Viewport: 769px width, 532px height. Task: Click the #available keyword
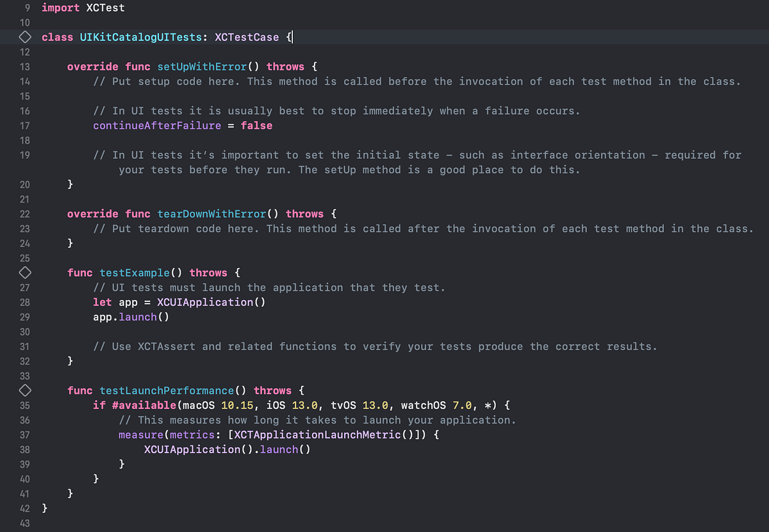[141, 405]
